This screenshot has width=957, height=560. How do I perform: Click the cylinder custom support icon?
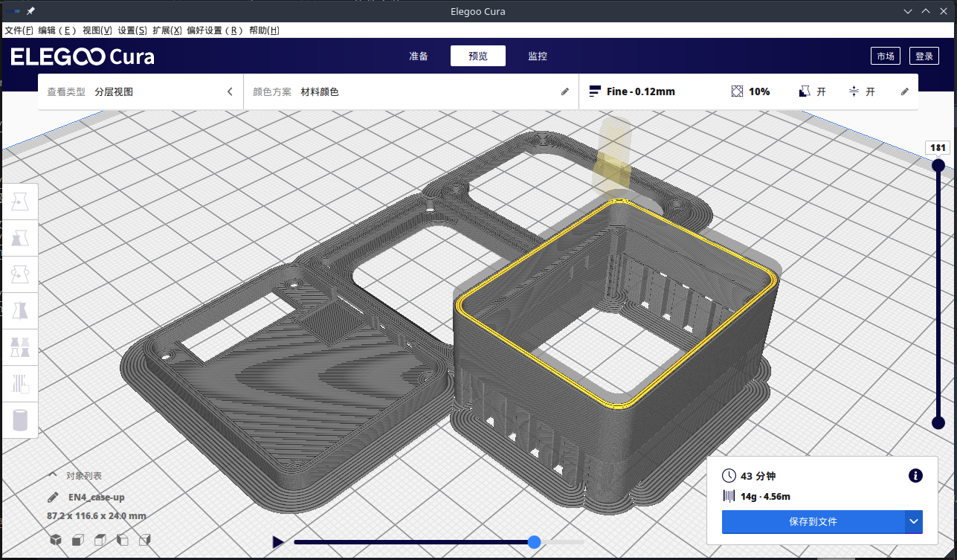coord(20,420)
